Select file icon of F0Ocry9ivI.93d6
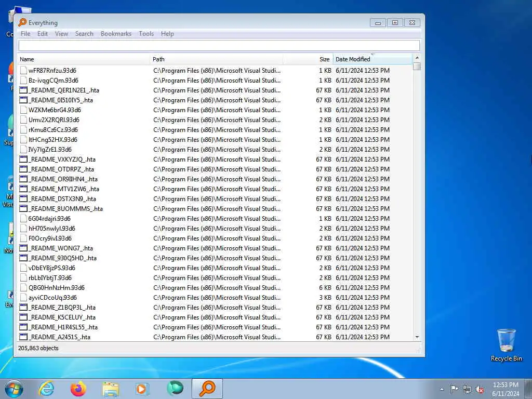The width and height of the screenshot is (532, 399). pos(23,238)
